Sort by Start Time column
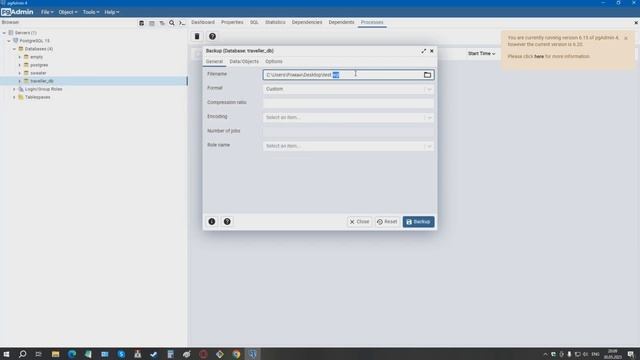Viewport: 640px width, 360px height. [481, 53]
